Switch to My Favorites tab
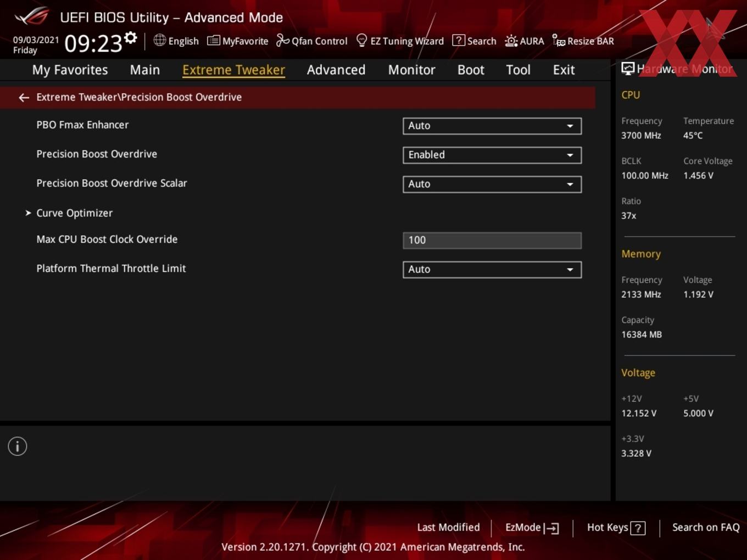This screenshot has height=560, width=747. (x=70, y=70)
